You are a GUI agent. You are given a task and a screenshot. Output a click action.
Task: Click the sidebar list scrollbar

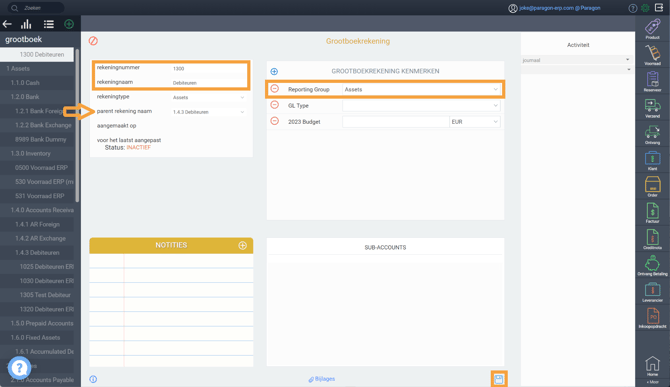pyautogui.click(x=77, y=125)
